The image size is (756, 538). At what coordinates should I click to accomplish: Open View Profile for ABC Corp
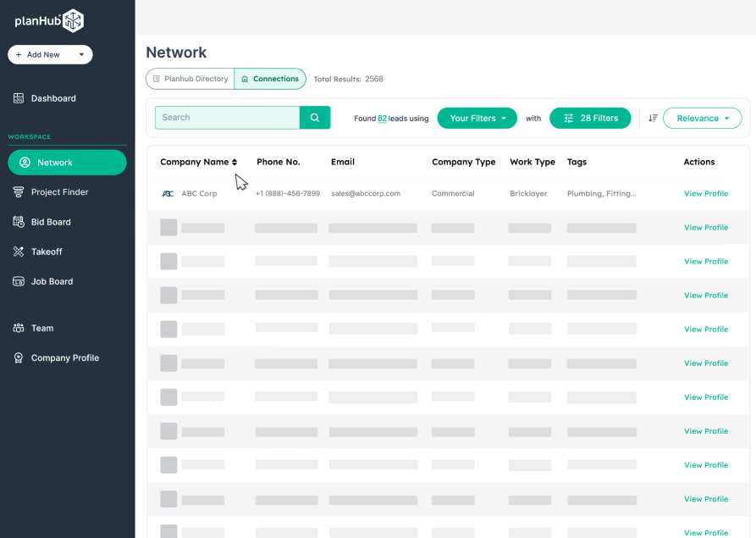pyautogui.click(x=706, y=193)
